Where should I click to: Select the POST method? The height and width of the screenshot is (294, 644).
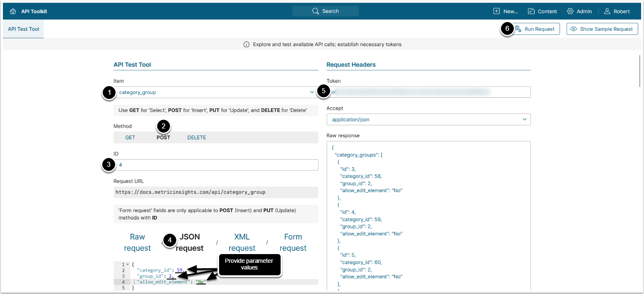(163, 138)
